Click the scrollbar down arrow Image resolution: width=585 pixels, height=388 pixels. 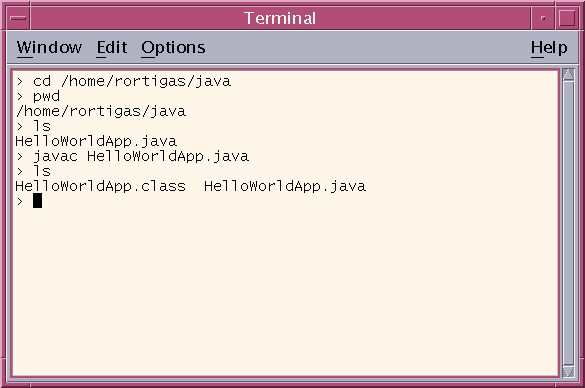(x=569, y=371)
